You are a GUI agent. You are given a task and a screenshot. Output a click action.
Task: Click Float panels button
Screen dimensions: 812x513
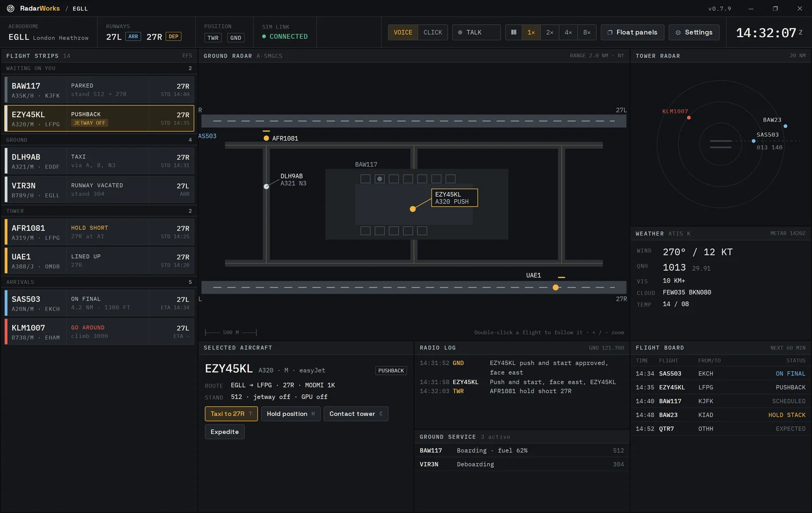tap(633, 32)
